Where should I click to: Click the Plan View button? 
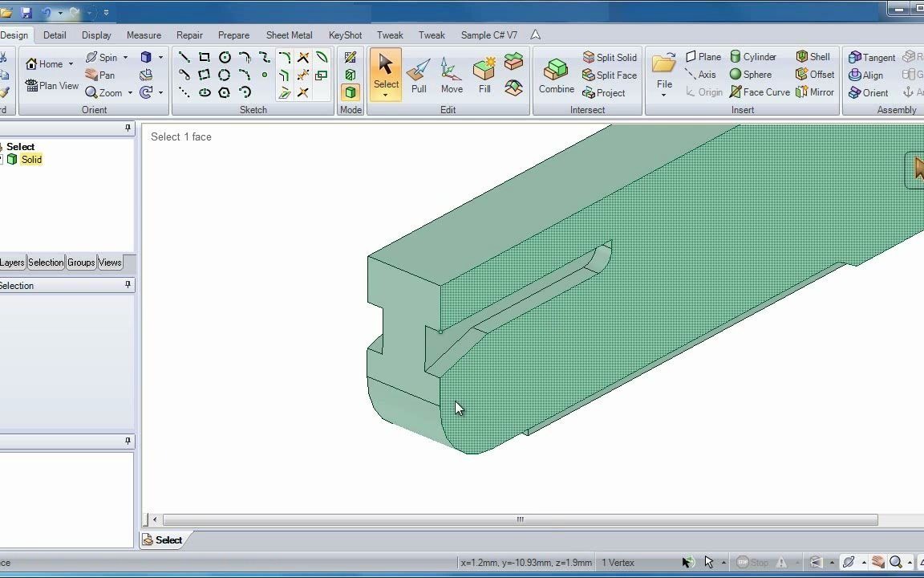[52, 86]
